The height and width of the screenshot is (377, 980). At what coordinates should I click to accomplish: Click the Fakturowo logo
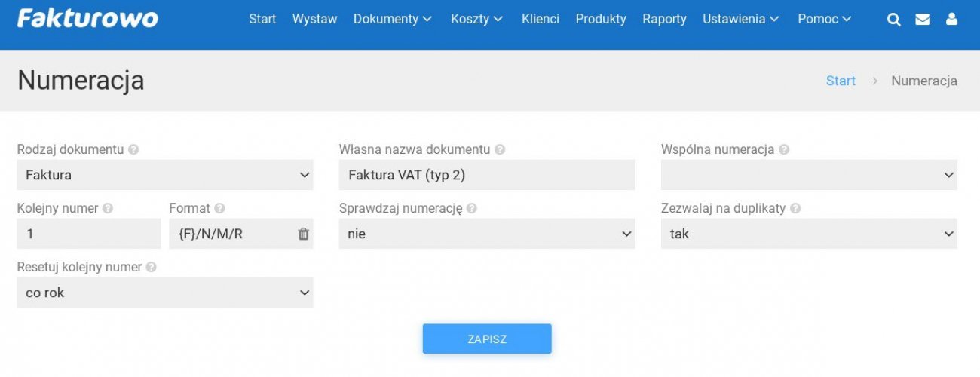point(87,18)
